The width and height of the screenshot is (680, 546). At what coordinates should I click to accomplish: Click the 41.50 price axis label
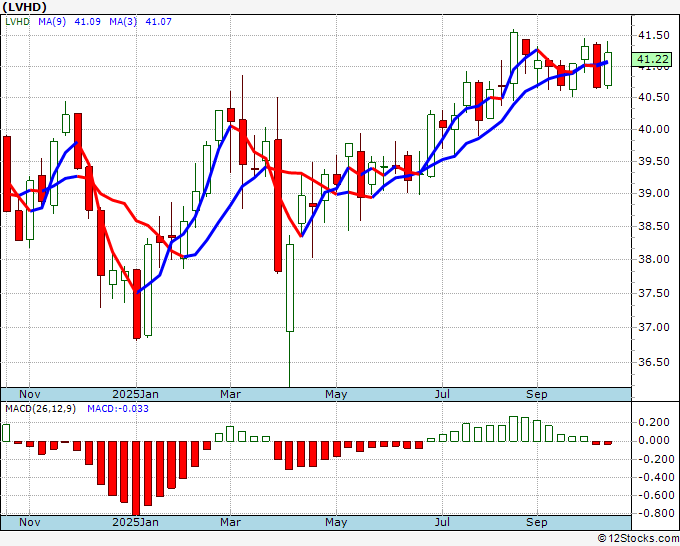point(654,35)
